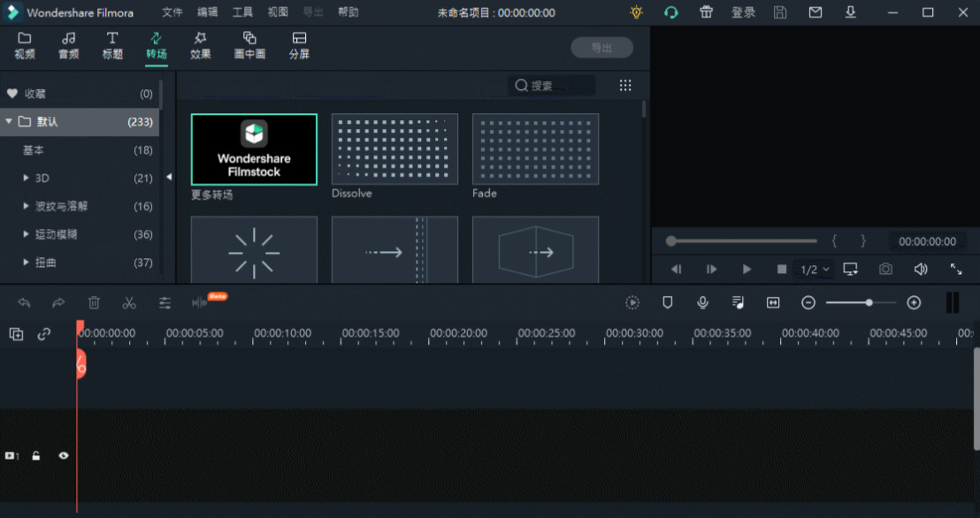Image resolution: width=980 pixels, height=518 pixels.
Task: Expand the 扭曲 category
Action: pyautogui.click(x=26, y=263)
